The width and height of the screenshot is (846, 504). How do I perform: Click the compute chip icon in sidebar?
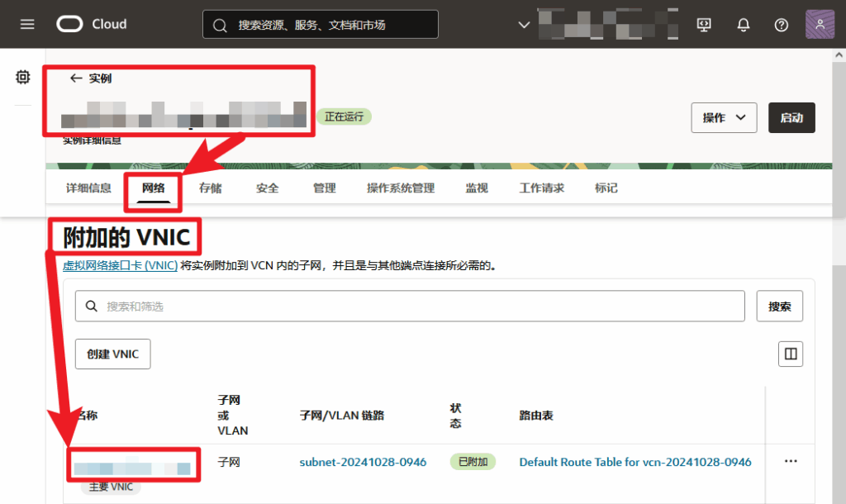click(x=22, y=77)
